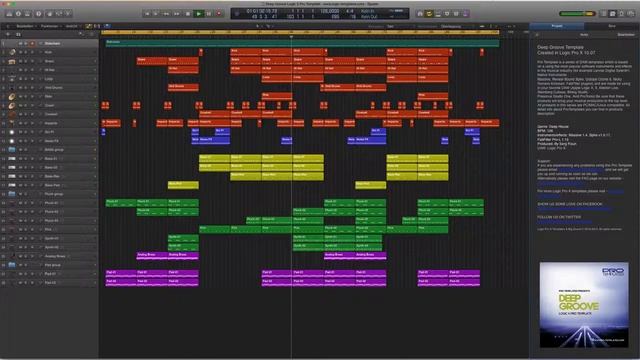
Task: Click the yellow cycle range in ruler
Action: click(300, 32)
